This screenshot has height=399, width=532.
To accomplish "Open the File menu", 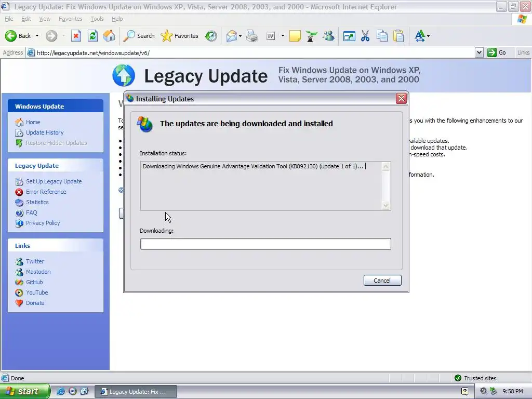I will tap(9, 19).
